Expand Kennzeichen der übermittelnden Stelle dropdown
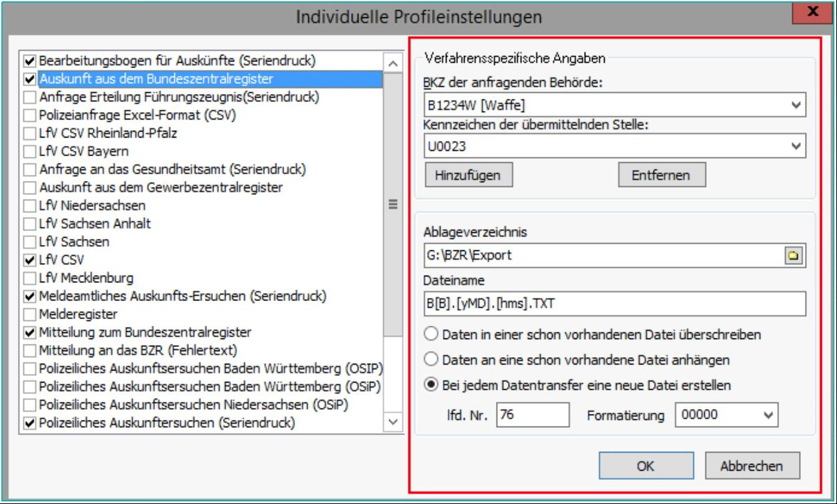 [794, 145]
